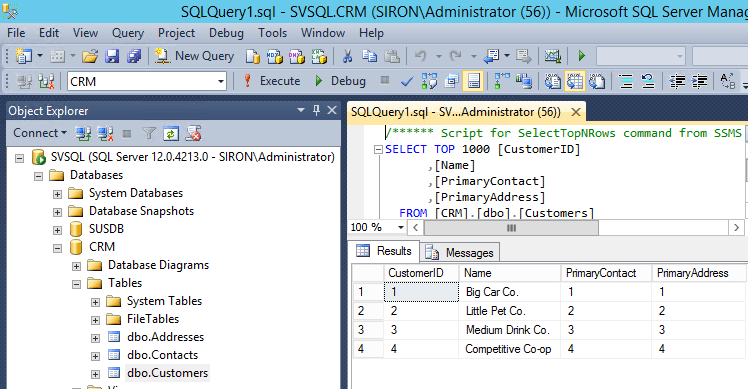The height and width of the screenshot is (389, 748).
Task: Click the Save disk icon in toolbar
Action: [x=112, y=56]
